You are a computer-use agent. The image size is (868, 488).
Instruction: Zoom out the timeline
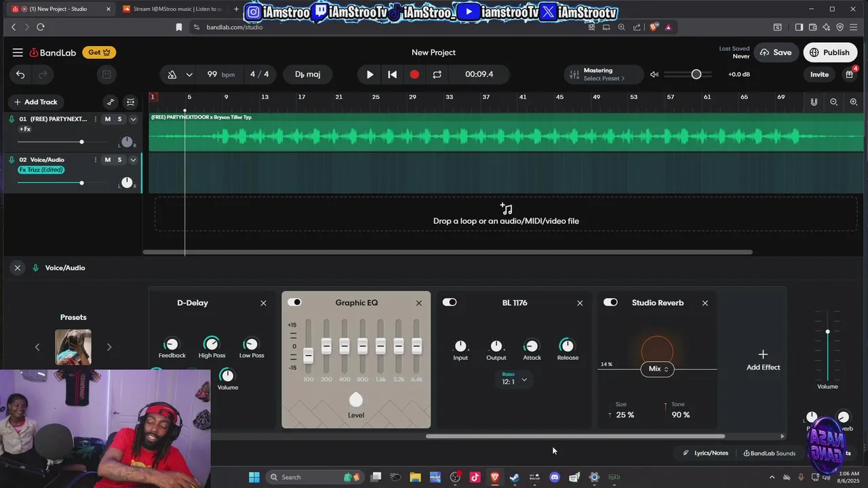(834, 102)
